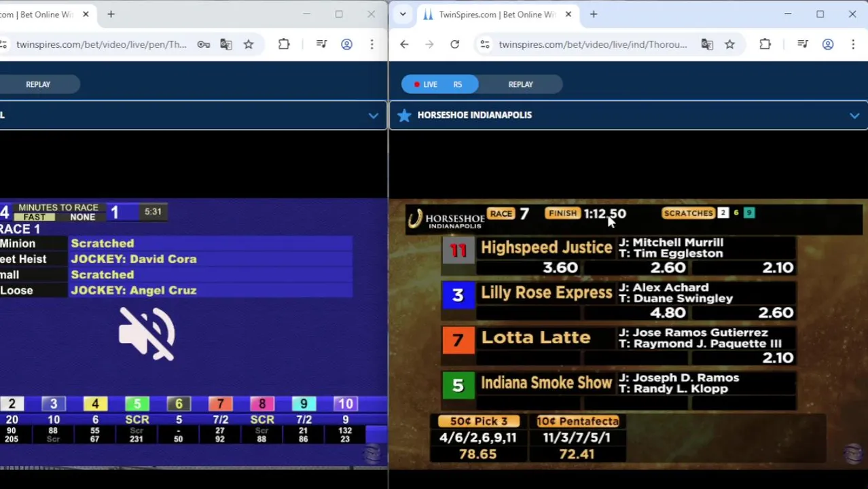View site information icon in left window
The image size is (868, 489).
coord(3,44)
